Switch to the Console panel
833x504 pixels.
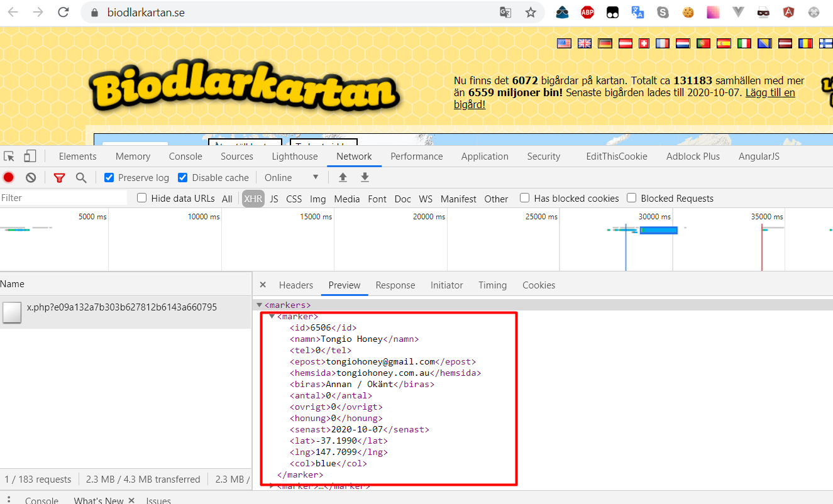point(185,156)
